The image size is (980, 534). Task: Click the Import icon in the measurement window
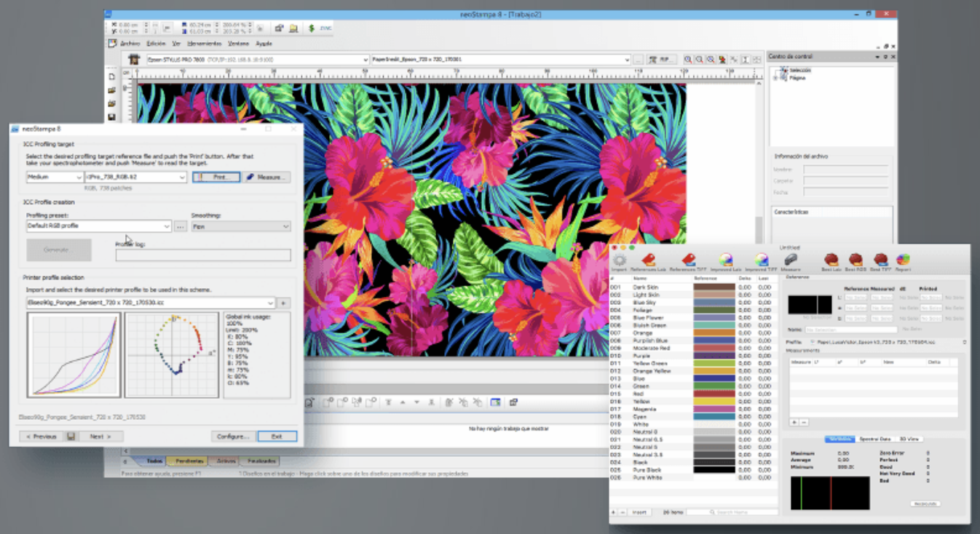pos(620,260)
